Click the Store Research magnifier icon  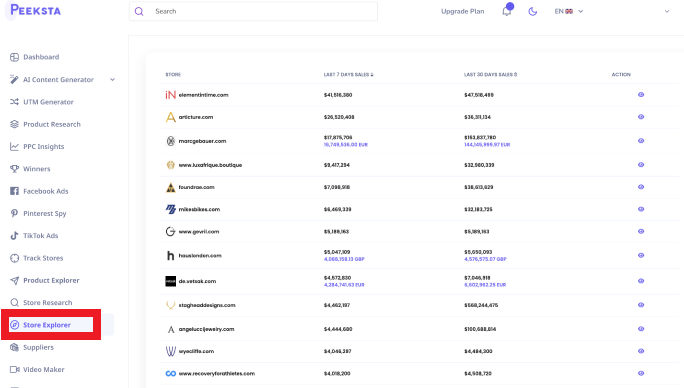14,303
